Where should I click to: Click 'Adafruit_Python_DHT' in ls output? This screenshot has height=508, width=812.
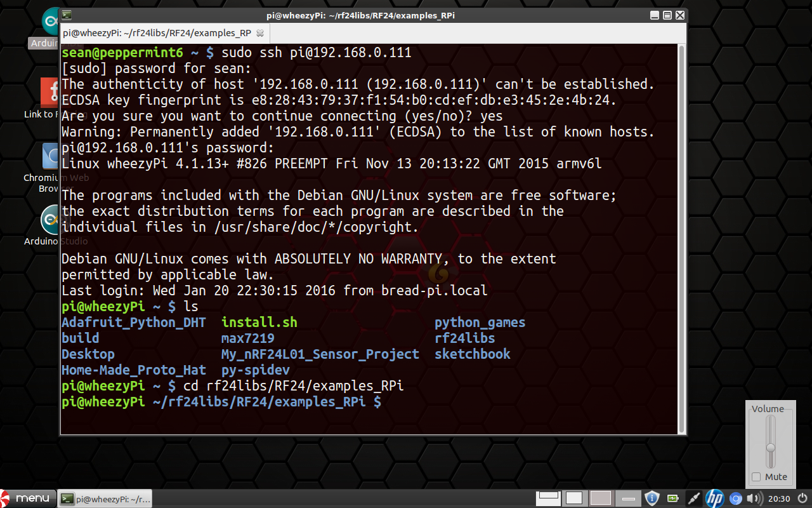[134, 323]
